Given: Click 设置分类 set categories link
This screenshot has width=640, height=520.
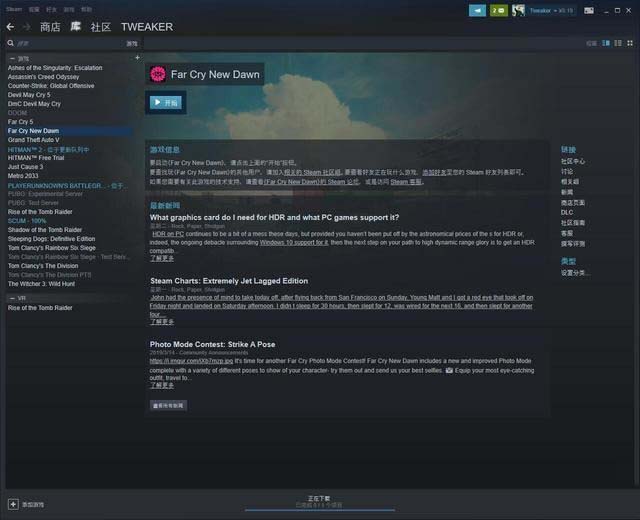Looking at the screenshot, I should tap(575, 273).
